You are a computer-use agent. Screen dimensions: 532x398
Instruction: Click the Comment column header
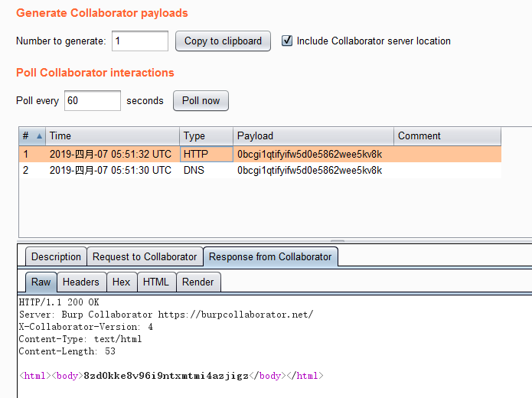tap(446, 136)
